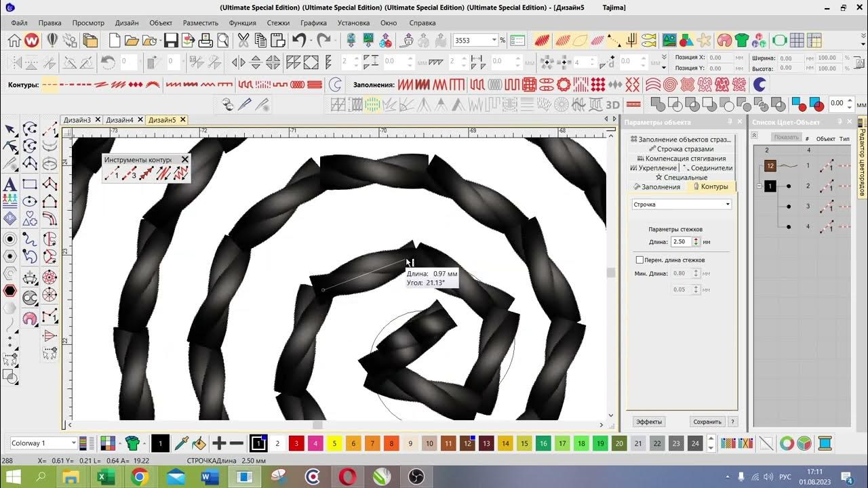Pick green color swatch 16 in the palette
This screenshot has width=868, height=488.
click(543, 444)
